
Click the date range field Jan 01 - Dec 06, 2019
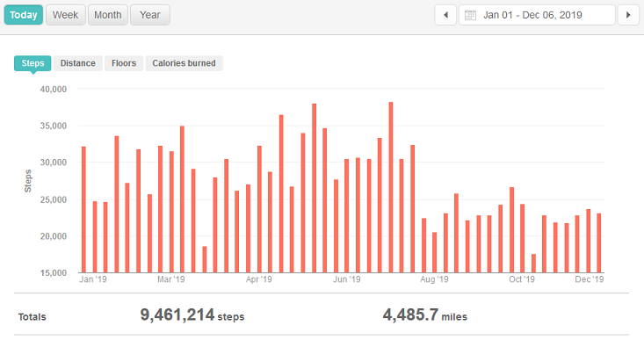537,15
